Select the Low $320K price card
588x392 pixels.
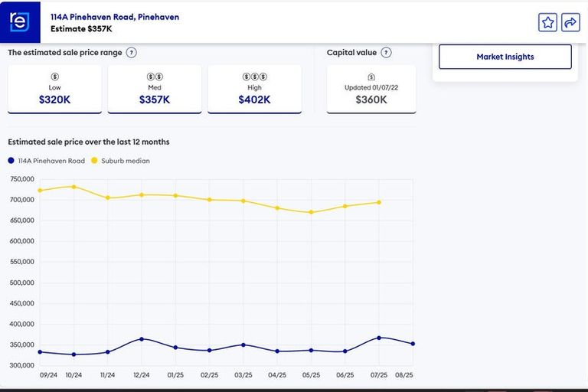[54, 90]
